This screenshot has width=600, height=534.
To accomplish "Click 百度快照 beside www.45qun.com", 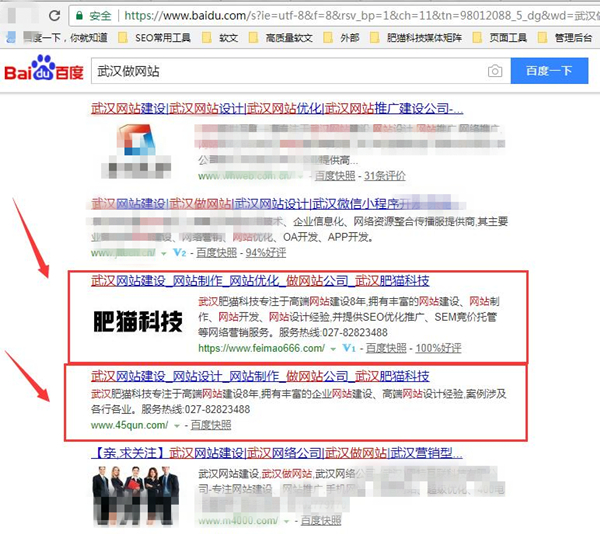I will coord(211,425).
